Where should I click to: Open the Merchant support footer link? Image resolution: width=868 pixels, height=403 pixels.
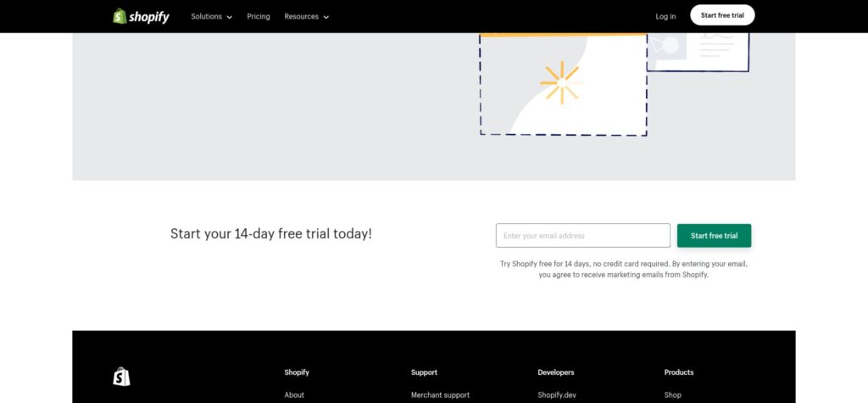[440, 395]
